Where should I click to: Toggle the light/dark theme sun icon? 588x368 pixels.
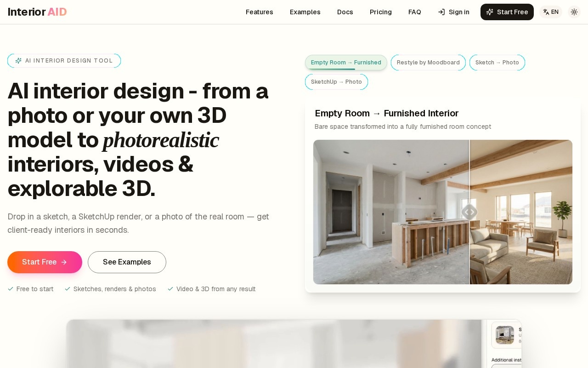point(574,12)
